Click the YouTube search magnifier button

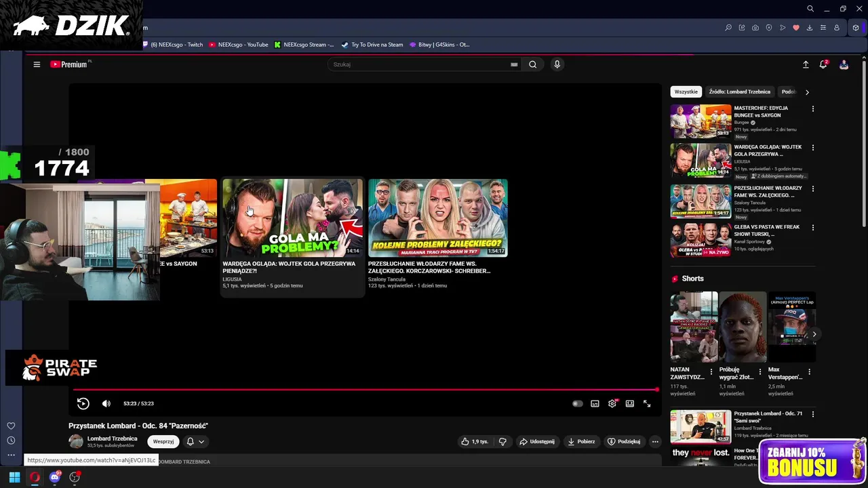532,64
